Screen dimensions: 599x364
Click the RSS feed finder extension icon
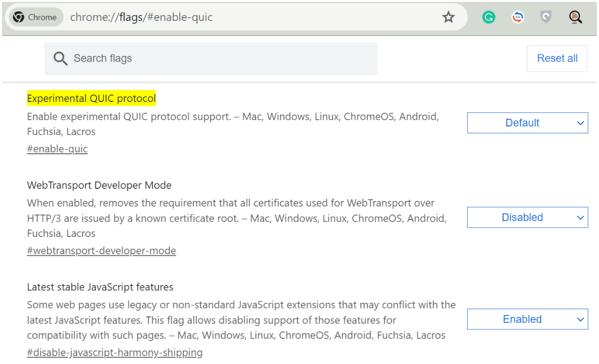[575, 17]
